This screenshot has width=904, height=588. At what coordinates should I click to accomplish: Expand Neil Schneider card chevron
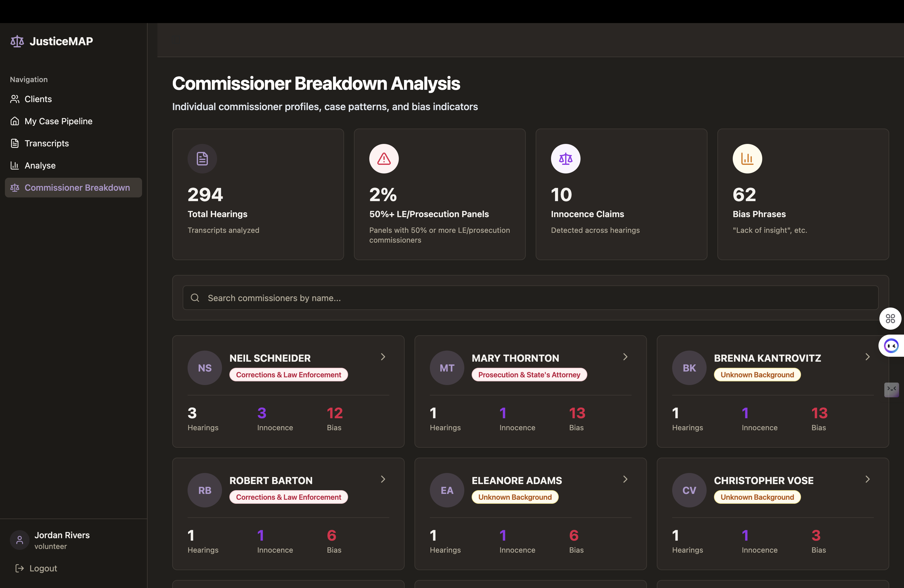pyautogui.click(x=383, y=357)
